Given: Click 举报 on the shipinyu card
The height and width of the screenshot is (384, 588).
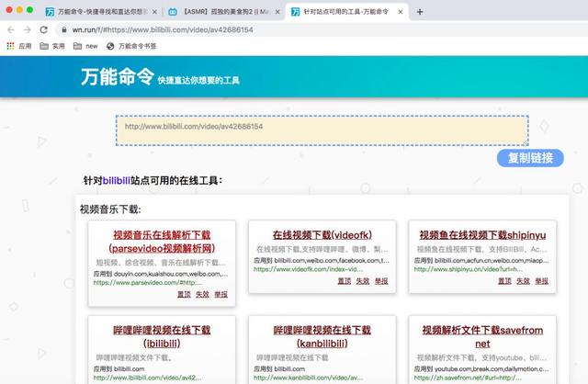Looking at the screenshot, I should [x=541, y=281].
